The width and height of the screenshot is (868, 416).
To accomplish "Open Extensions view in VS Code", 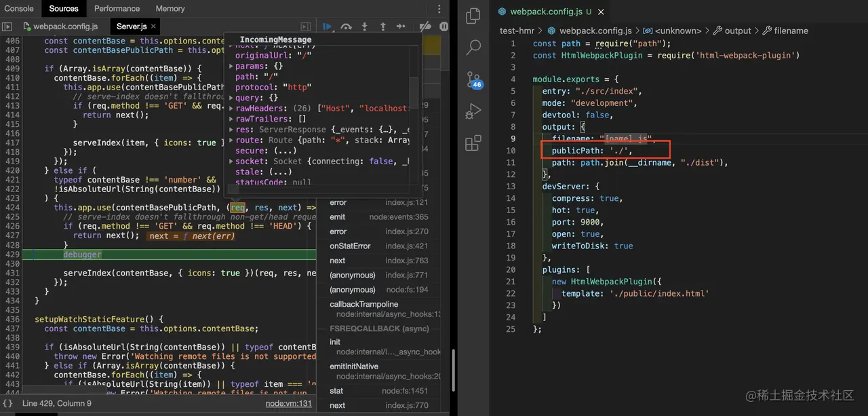I will [x=473, y=143].
